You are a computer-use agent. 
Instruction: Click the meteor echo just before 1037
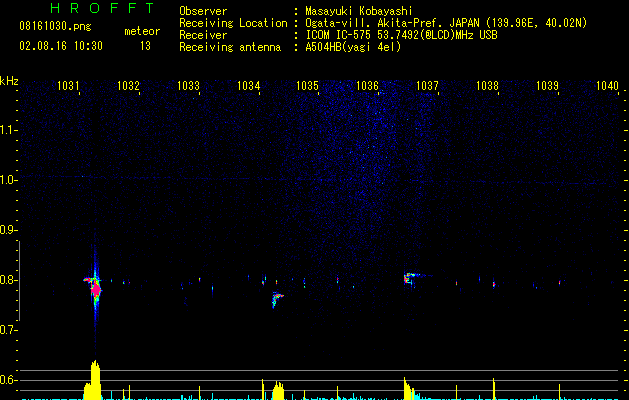(x=411, y=278)
